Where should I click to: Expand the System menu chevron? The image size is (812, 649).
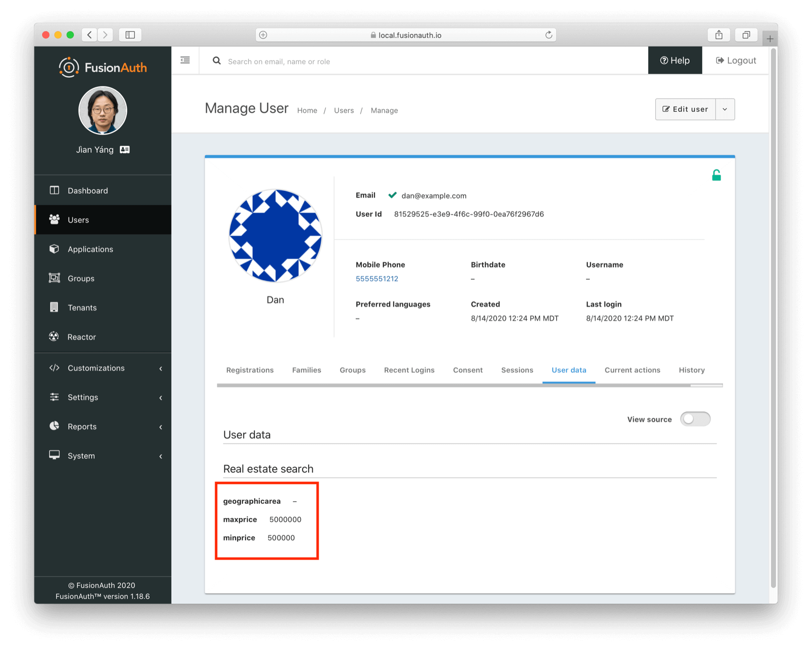click(x=161, y=456)
